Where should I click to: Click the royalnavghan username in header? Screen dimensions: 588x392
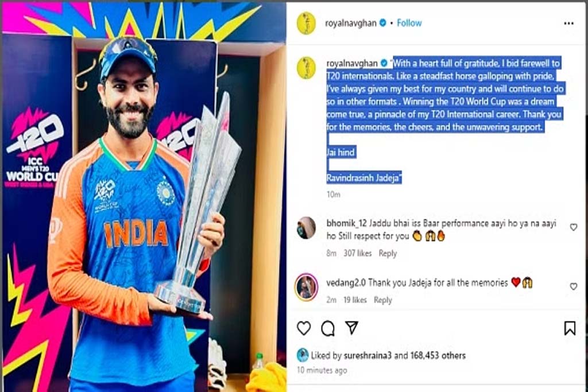351,23
